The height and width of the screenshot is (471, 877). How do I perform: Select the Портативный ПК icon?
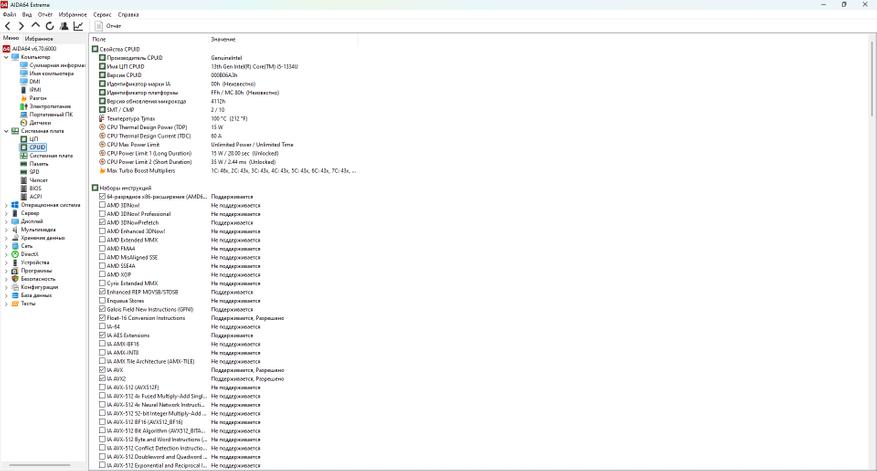[x=23, y=115]
